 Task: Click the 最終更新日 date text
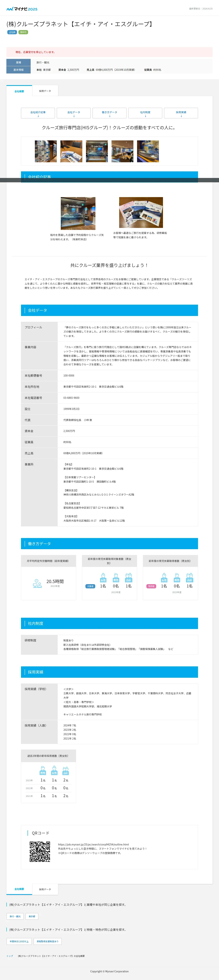(201, 9)
